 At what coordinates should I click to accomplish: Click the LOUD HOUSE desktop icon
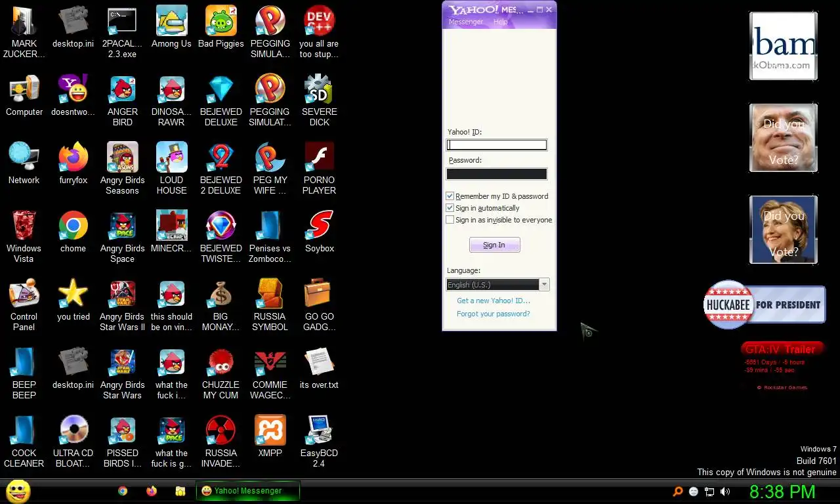(171, 157)
